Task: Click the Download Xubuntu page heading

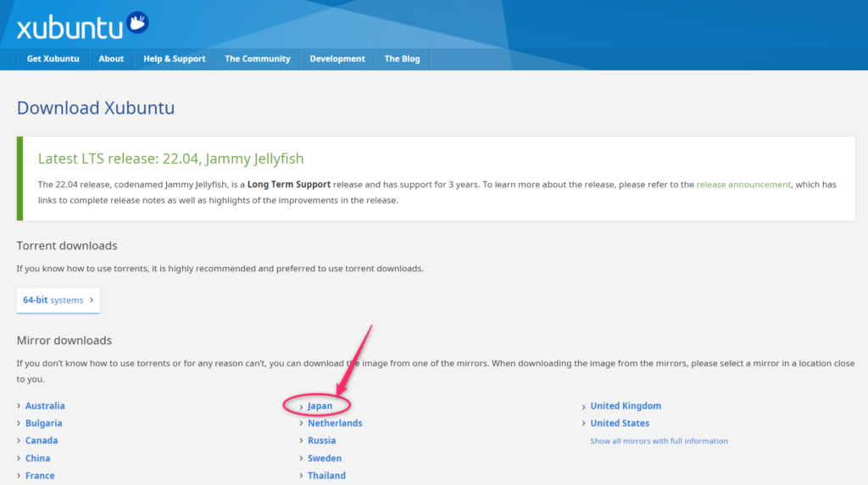Action: pyautogui.click(x=96, y=108)
